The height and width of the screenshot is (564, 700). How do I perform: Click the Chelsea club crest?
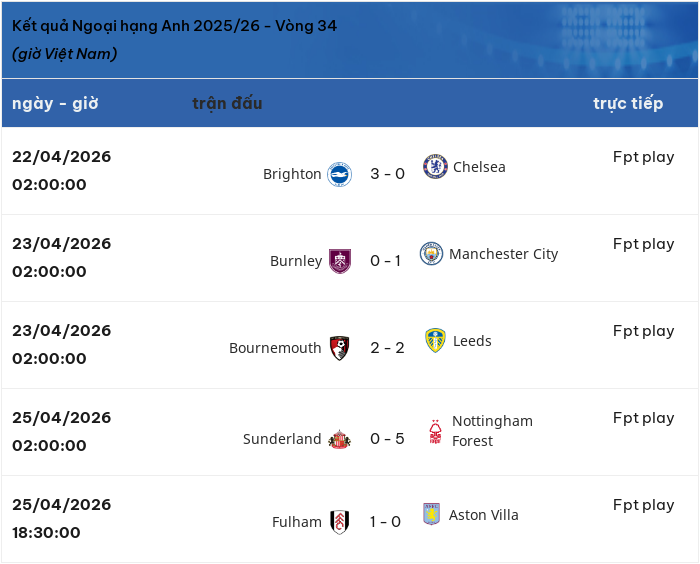click(x=435, y=167)
